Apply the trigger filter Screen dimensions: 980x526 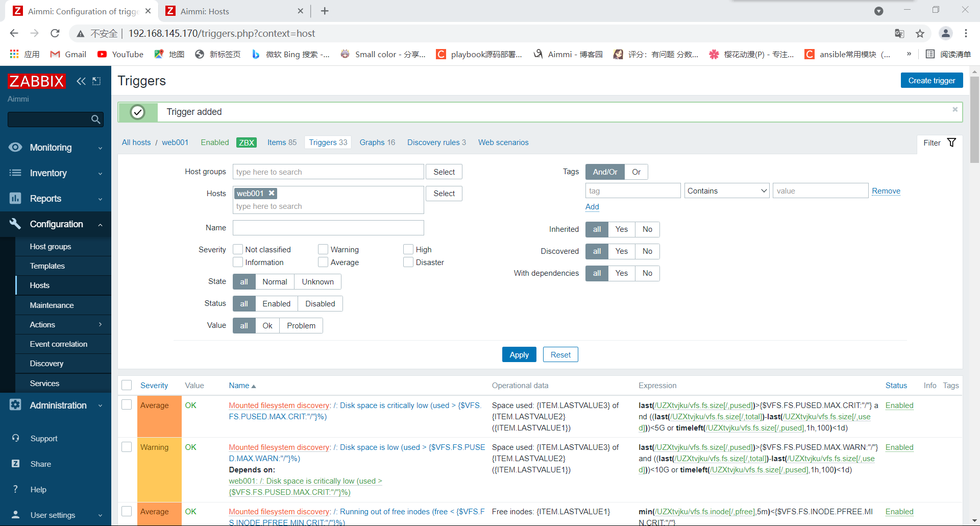coord(519,355)
